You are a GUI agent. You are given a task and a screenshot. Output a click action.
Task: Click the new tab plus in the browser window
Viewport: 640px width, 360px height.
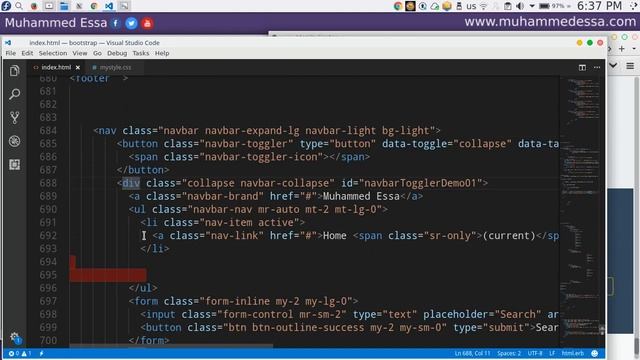coord(622,49)
